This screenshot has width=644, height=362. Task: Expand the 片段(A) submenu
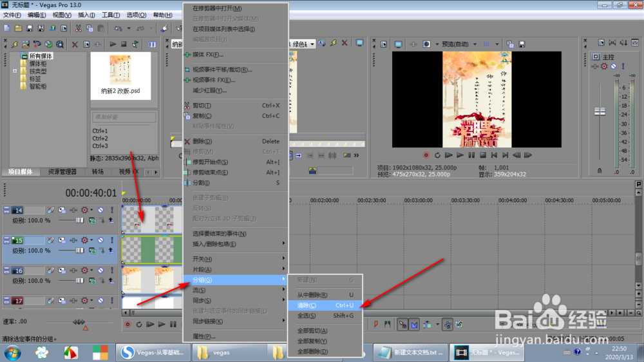pyautogui.click(x=235, y=269)
